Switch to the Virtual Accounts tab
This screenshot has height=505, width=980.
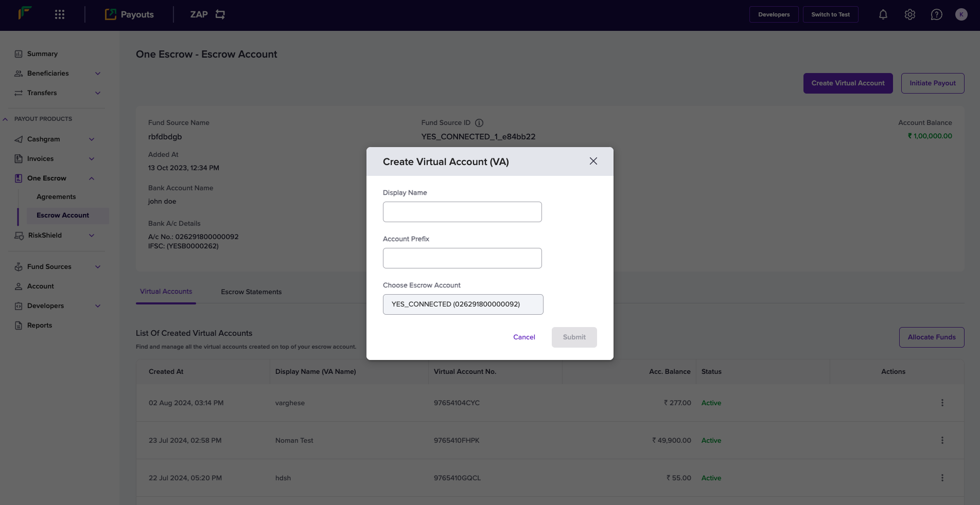166,292
